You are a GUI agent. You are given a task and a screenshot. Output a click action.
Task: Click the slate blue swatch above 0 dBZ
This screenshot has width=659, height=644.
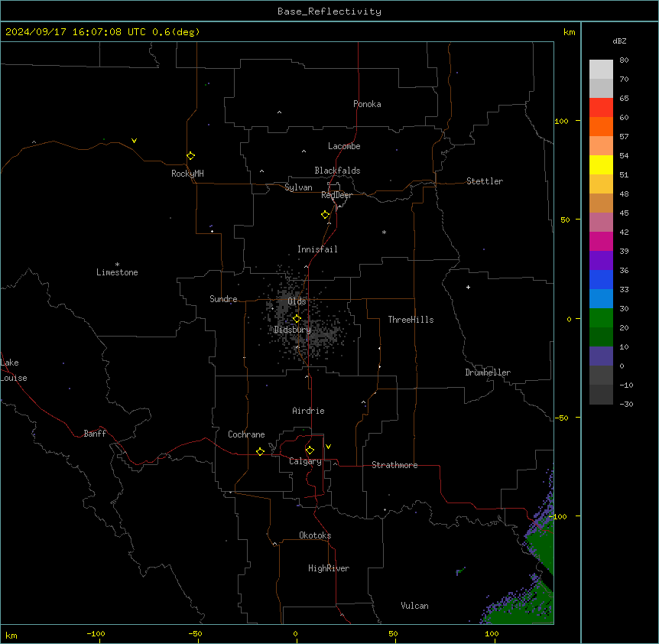click(601, 356)
